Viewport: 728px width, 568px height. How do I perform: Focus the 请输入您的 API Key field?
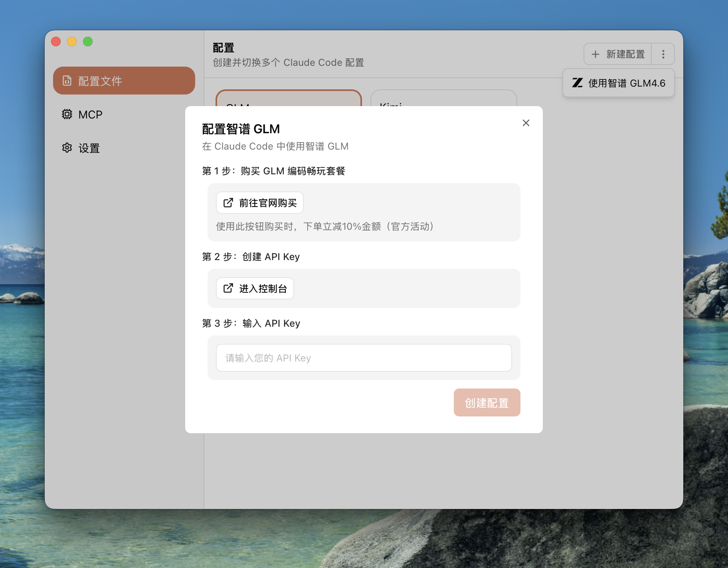click(364, 358)
